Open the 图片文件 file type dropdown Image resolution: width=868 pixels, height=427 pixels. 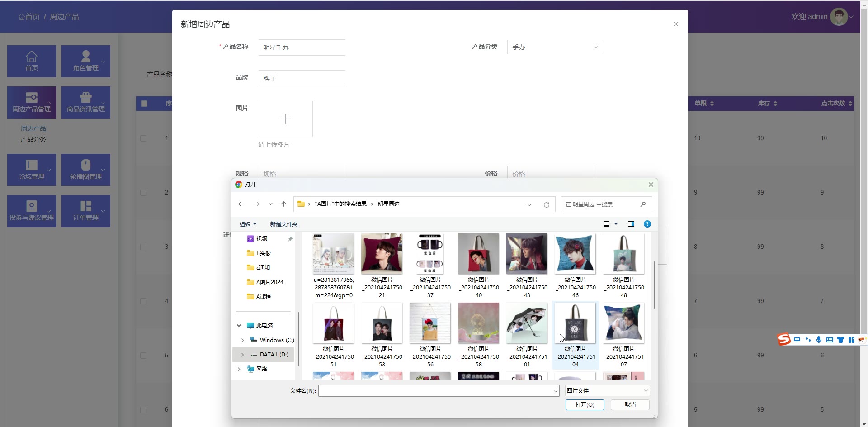(x=607, y=391)
